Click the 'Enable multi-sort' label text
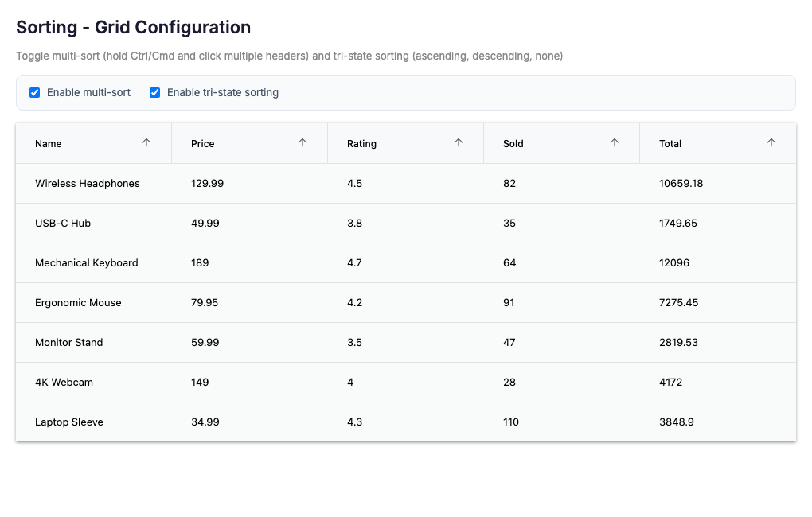 88,93
